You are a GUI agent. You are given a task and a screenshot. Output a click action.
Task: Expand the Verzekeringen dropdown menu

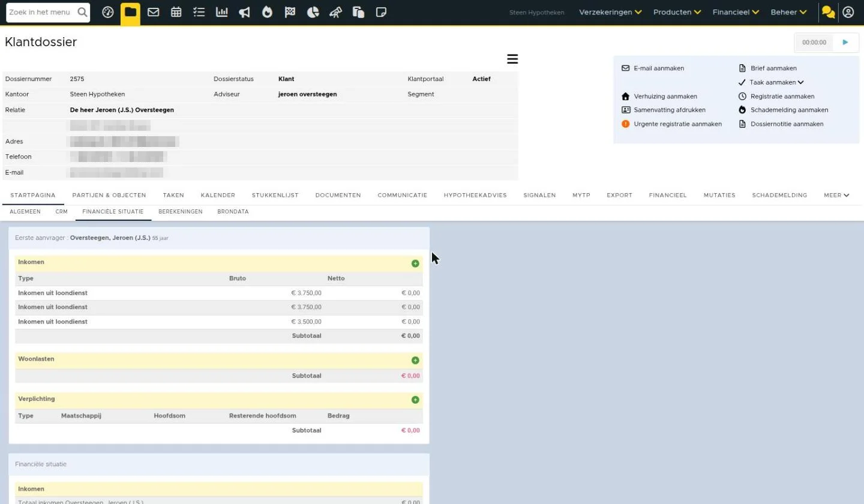(x=610, y=12)
